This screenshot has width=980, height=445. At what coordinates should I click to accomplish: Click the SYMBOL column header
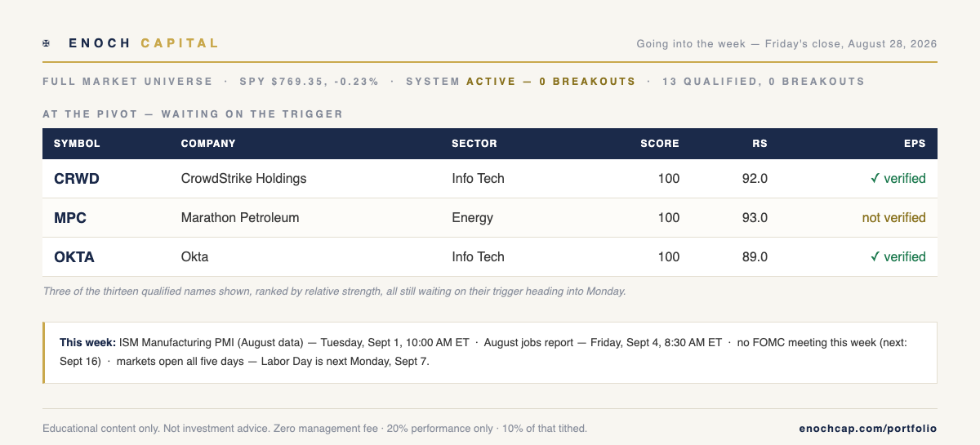pyautogui.click(x=77, y=144)
